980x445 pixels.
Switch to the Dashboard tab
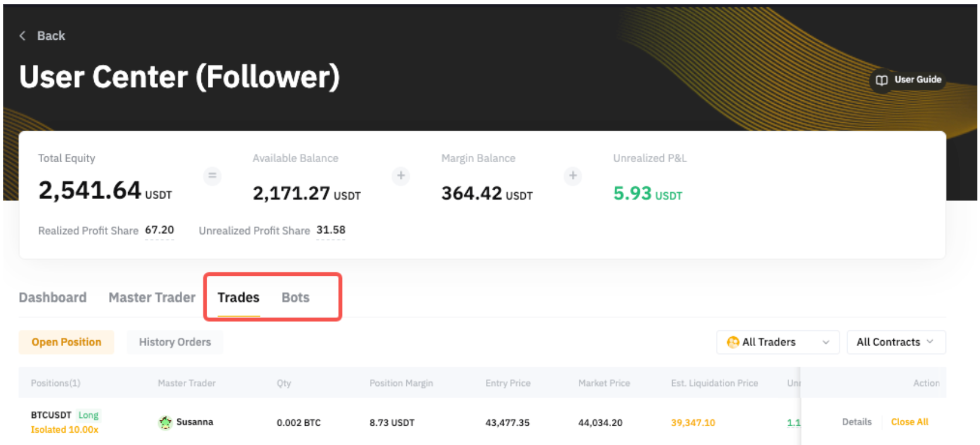tap(53, 297)
